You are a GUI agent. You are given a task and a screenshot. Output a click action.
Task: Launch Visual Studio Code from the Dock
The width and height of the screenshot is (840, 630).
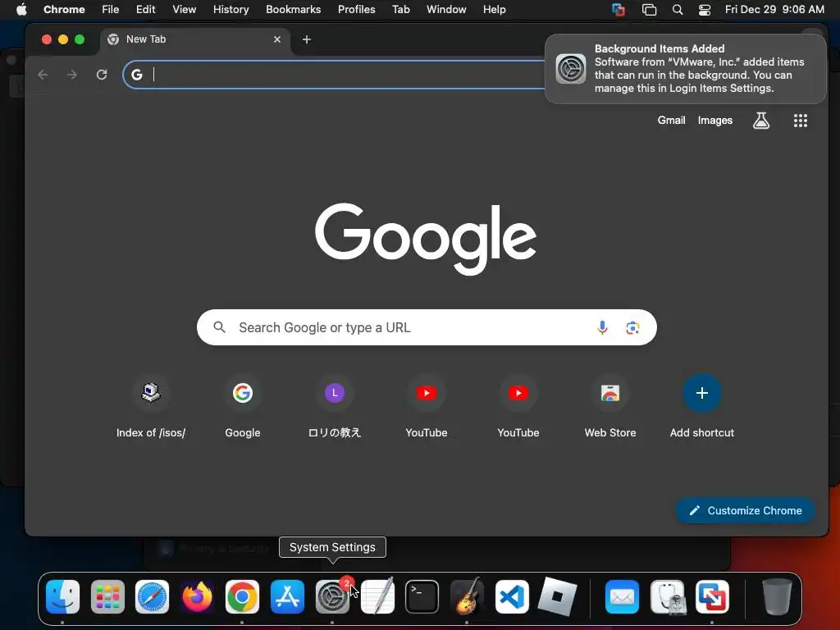[x=512, y=596]
